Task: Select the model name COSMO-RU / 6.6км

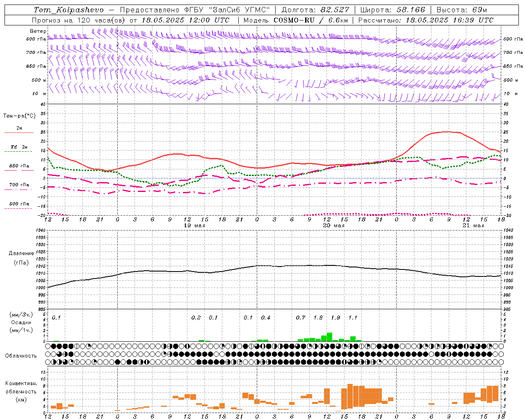Action: point(311,20)
